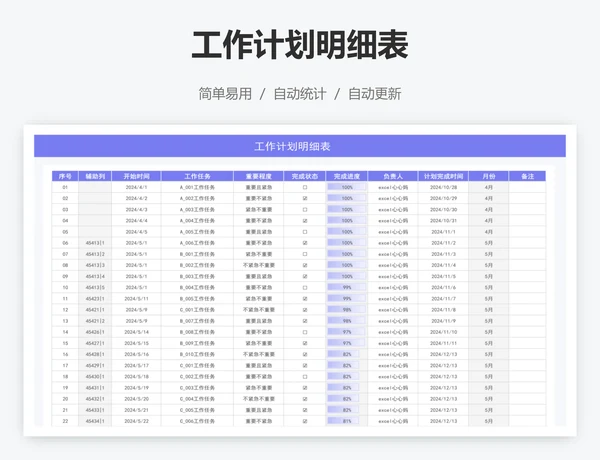Click the planned date 2024/10/28
The width and height of the screenshot is (600, 460).
pyautogui.click(x=443, y=188)
